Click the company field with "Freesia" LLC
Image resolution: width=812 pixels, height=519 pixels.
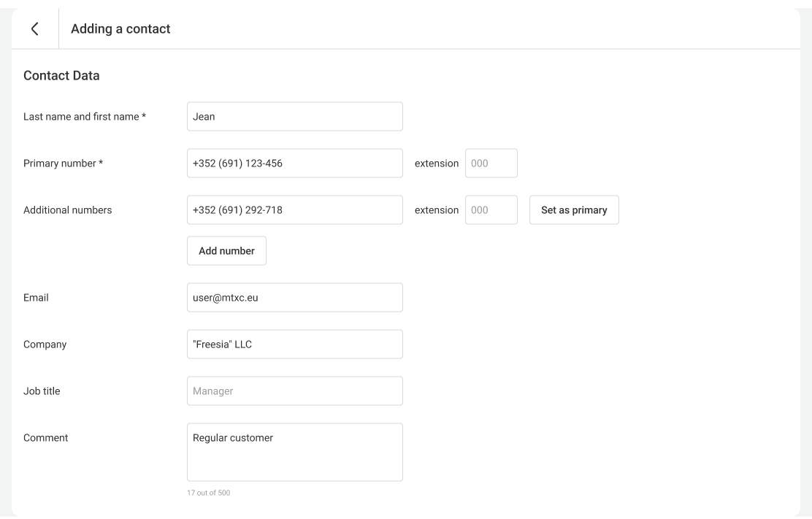coord(294,345)
